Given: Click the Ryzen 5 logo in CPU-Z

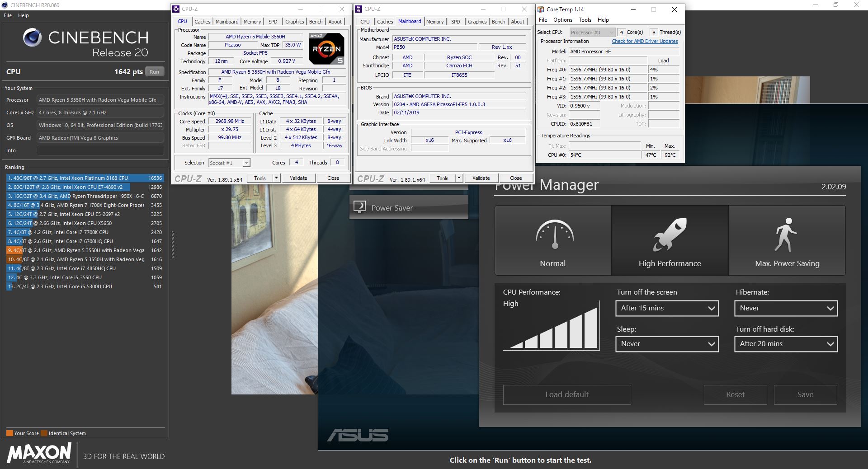Looking at the screenshot, I should tap(326, 48).
